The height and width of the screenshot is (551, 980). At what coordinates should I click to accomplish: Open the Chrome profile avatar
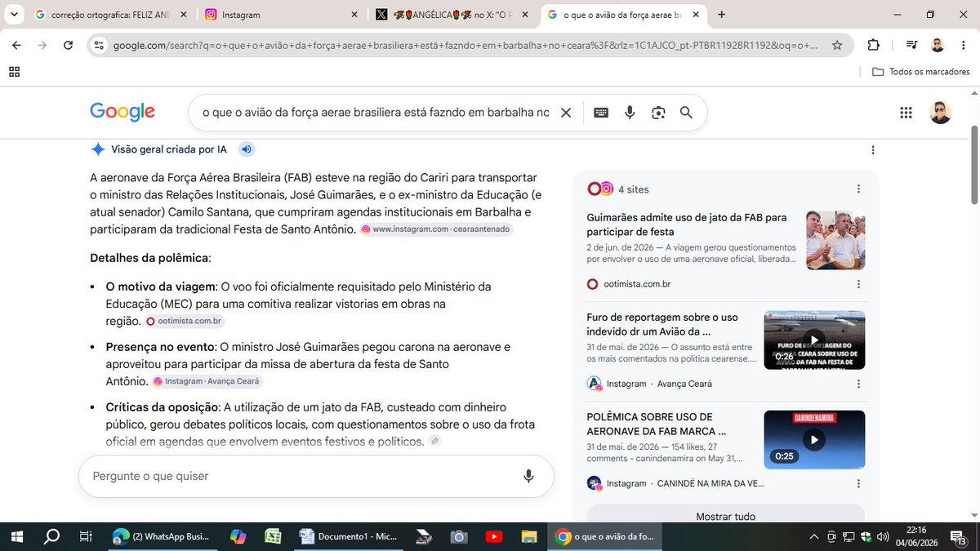point(938,46)
